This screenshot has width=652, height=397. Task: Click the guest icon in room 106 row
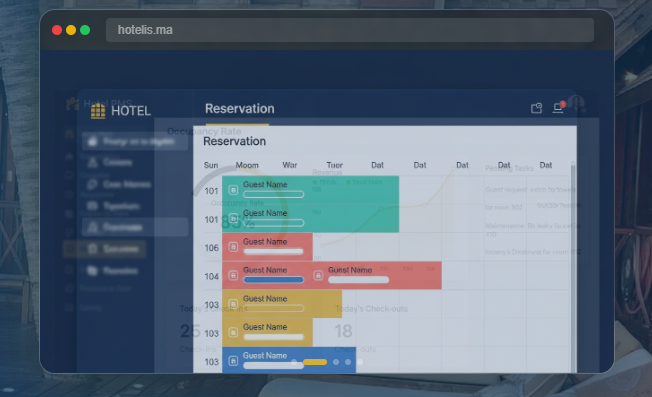pos(233,247)
